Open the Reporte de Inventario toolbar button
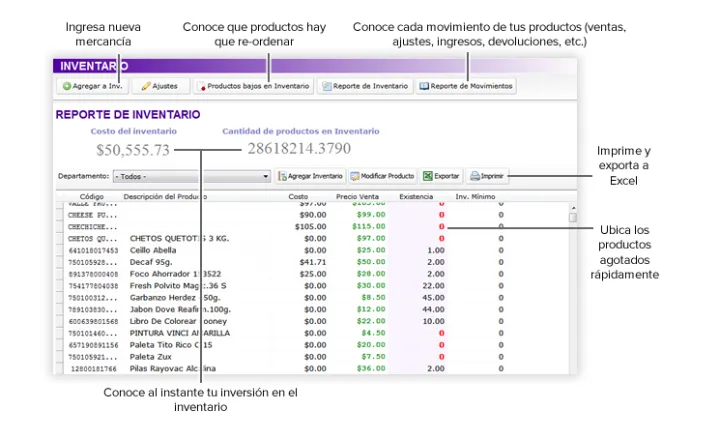Viewport: 720px width, 439px height. [364, 87]
